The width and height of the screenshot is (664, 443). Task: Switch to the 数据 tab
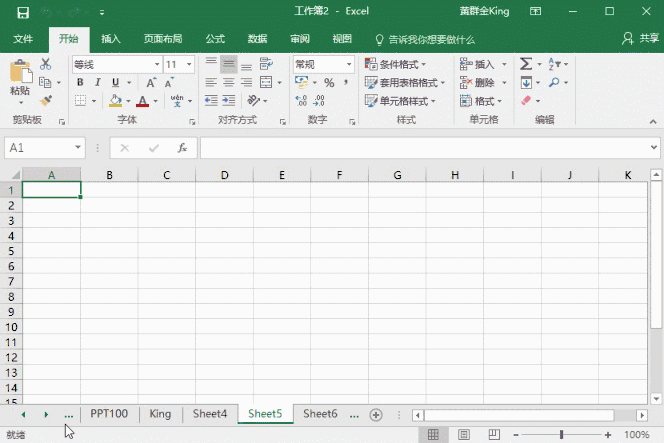click(257, 39)
